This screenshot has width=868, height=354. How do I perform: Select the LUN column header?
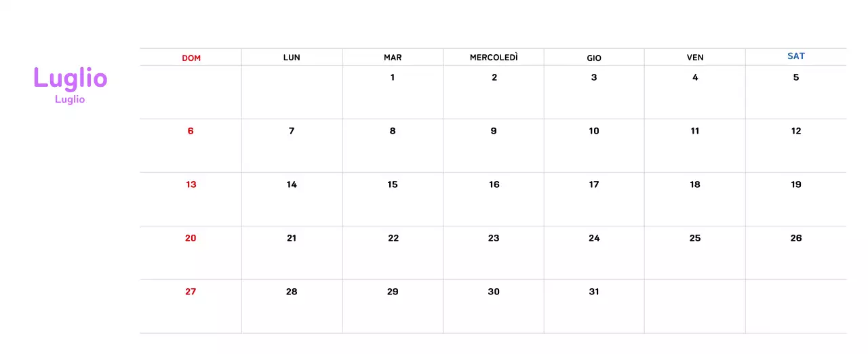292,58
